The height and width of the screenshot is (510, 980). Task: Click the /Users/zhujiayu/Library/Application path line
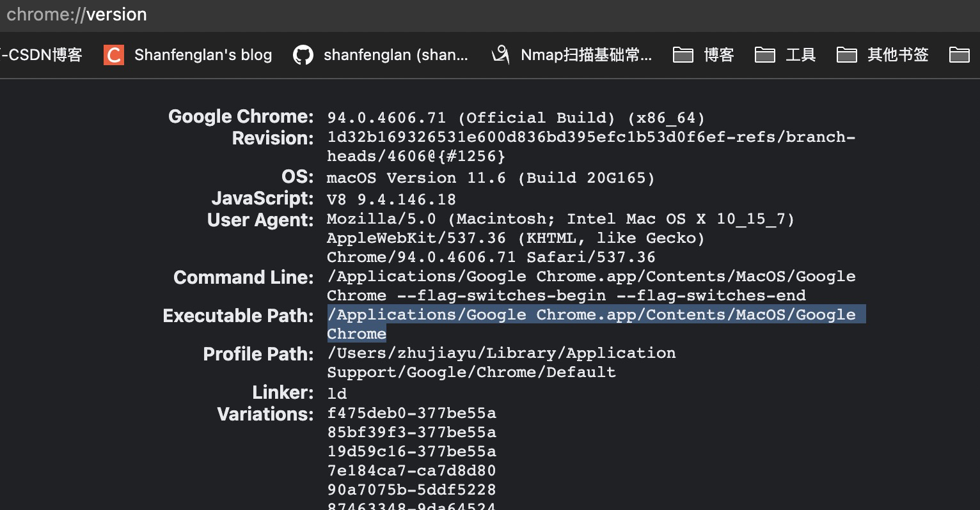[x=502, y=353]
